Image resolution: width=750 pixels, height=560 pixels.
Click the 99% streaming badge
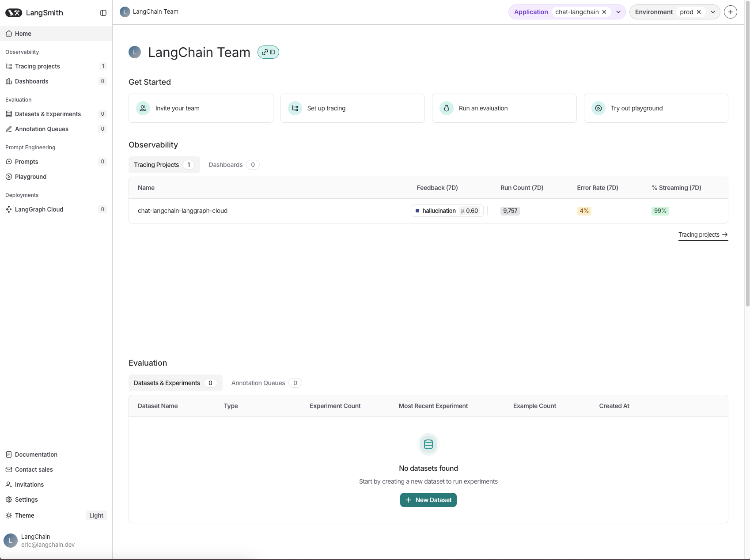660,211
